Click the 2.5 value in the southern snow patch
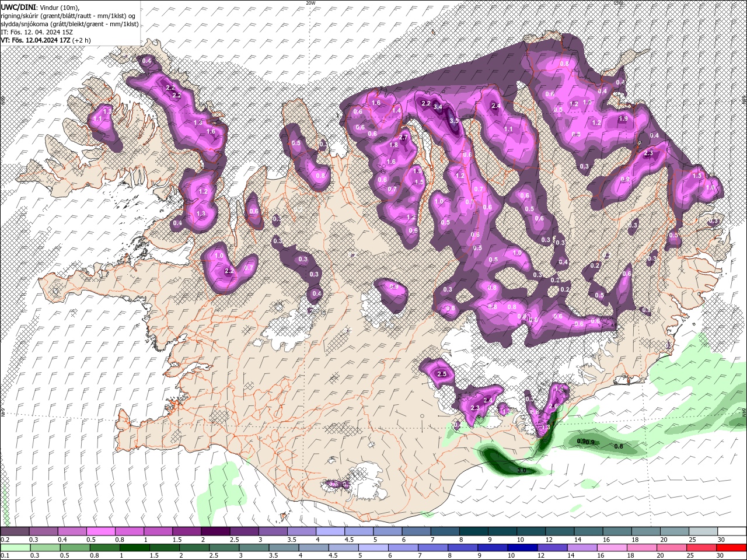Image resolution: width=747 pixels, height=560 pixels. pyautogui.click(x=442, y=374)
